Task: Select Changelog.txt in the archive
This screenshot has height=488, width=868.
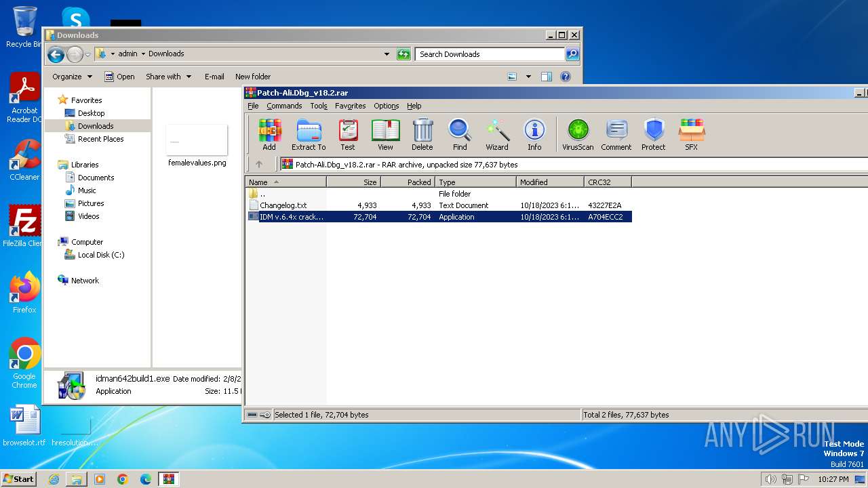Action: pyautogui.click(x=438, y=205)
